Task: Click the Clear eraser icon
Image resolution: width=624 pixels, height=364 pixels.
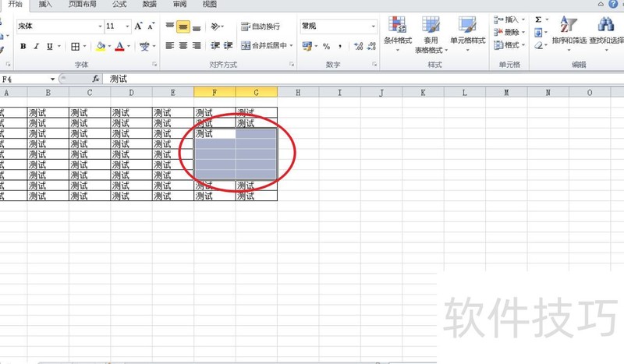Action: [x=538, y=45]
